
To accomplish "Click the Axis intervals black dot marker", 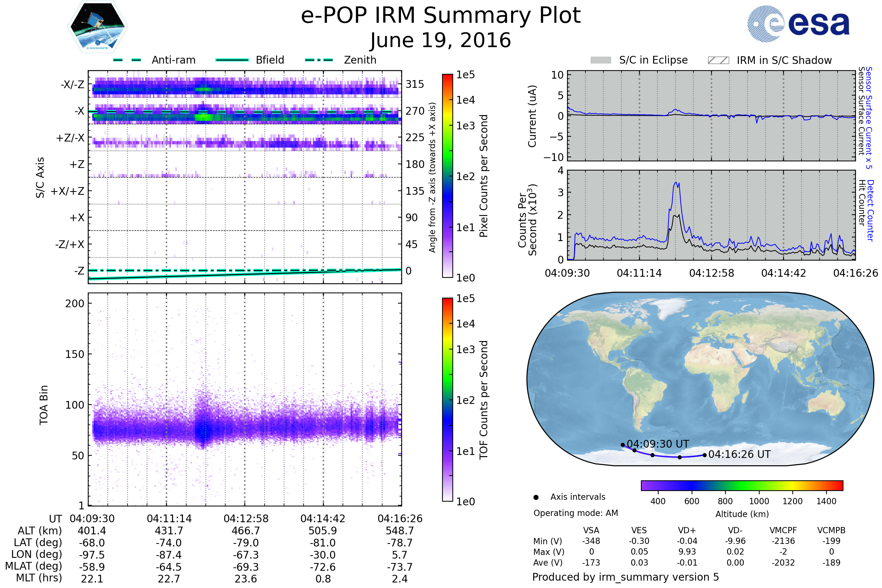I will pyautogui.click(x=536, y=497).
